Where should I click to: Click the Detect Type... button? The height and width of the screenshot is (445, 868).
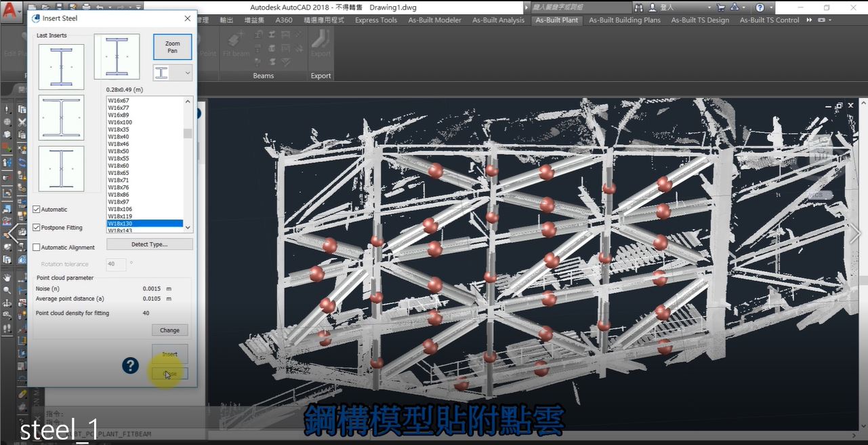click(x=150, y=244)
